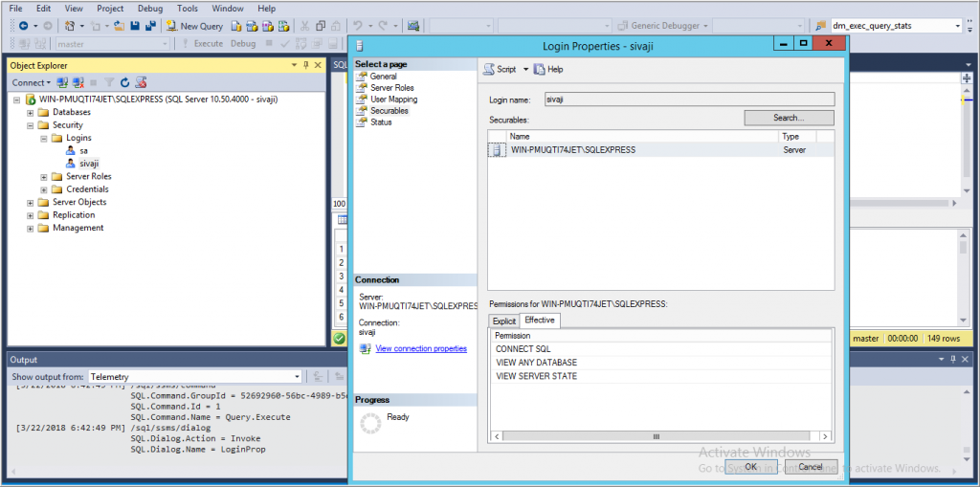
Task: Expand the Server Objects node
Action: [x=30, y=203]
